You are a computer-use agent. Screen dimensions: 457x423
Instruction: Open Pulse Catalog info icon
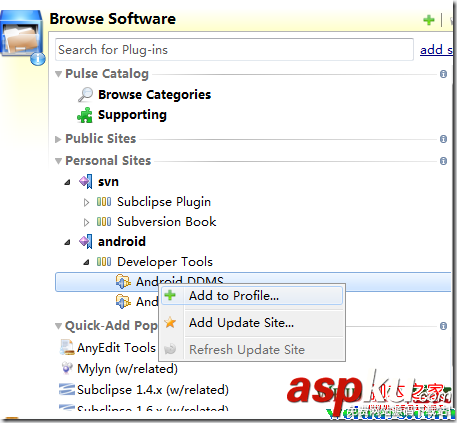click(x=443, y=74)
